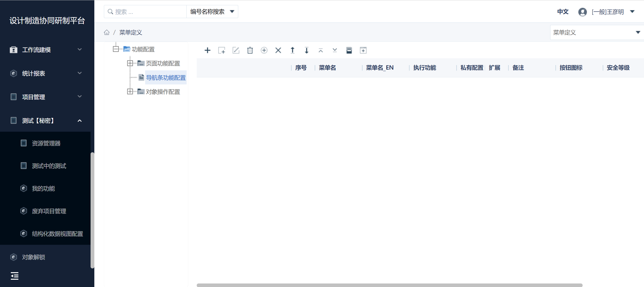The image size is (644, 287).
Task: Expand the 页面功能配置 tree node
Action: (130, 63)
